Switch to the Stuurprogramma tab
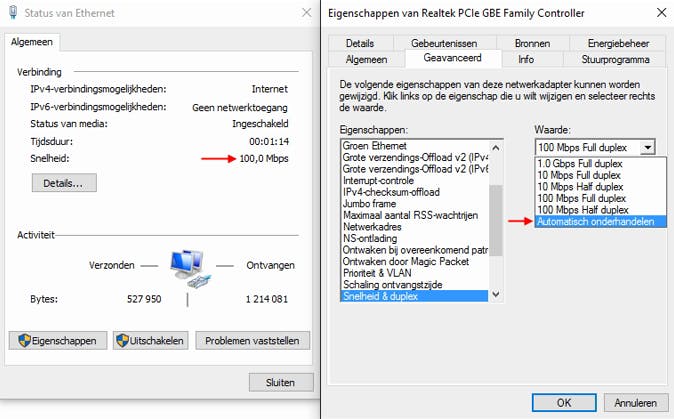 pyautogui.click(x=615, y=59)
